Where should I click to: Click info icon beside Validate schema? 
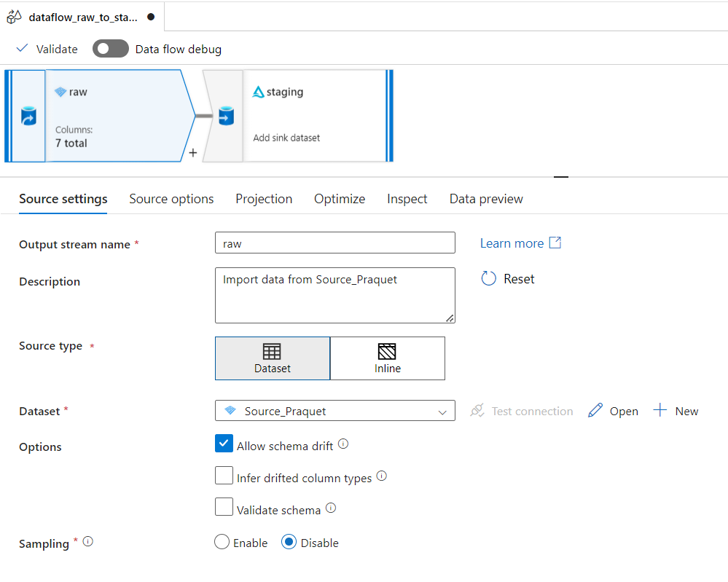(x=331, y=508)
